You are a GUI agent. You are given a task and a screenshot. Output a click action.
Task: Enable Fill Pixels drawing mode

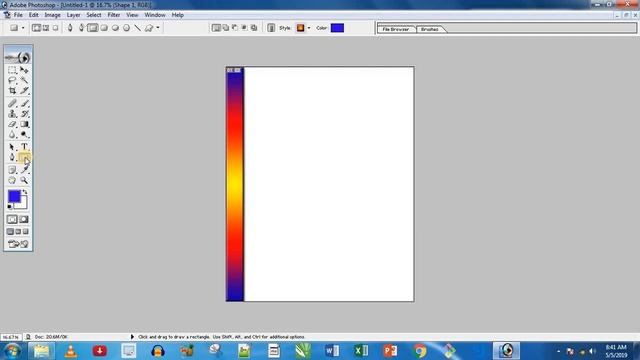click(x=56, y=28)
